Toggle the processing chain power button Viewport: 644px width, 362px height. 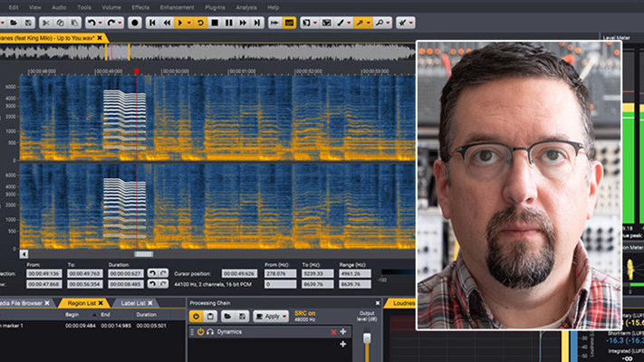[x=195, y=317]
